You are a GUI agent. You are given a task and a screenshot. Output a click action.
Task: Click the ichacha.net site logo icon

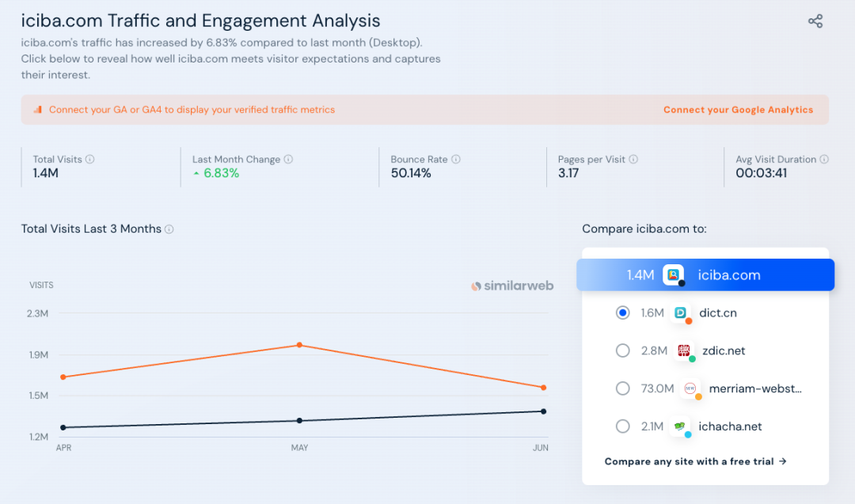coord(679,426)
